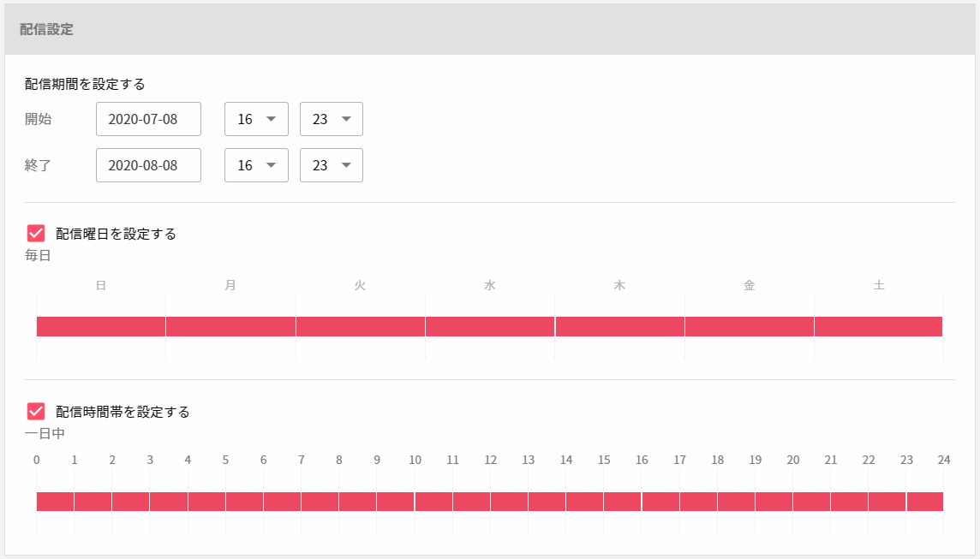Screen dimensions: 980x559
Task: Toggle the 配信曜日を設定する checkbox
Action: (36, 234)
